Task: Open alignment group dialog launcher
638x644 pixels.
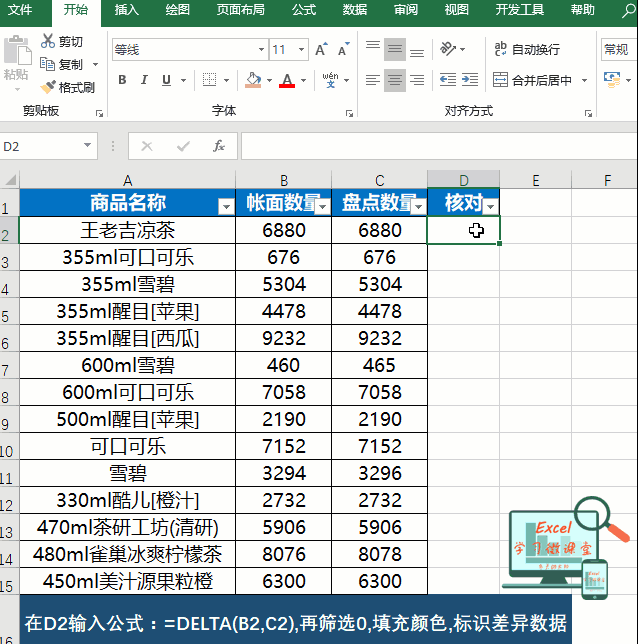Action: 588,113
